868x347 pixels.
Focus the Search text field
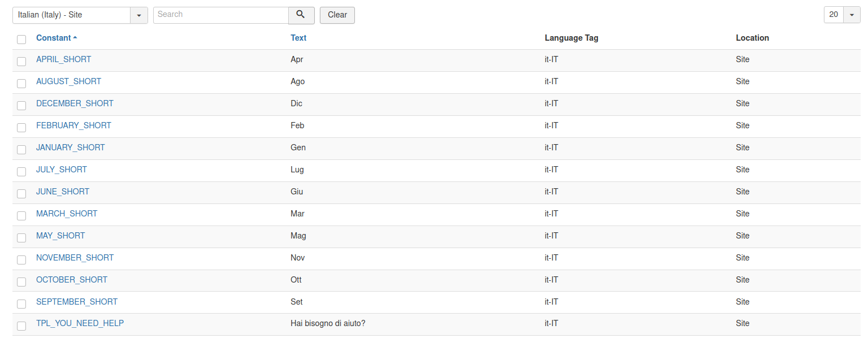click(221, 15)
